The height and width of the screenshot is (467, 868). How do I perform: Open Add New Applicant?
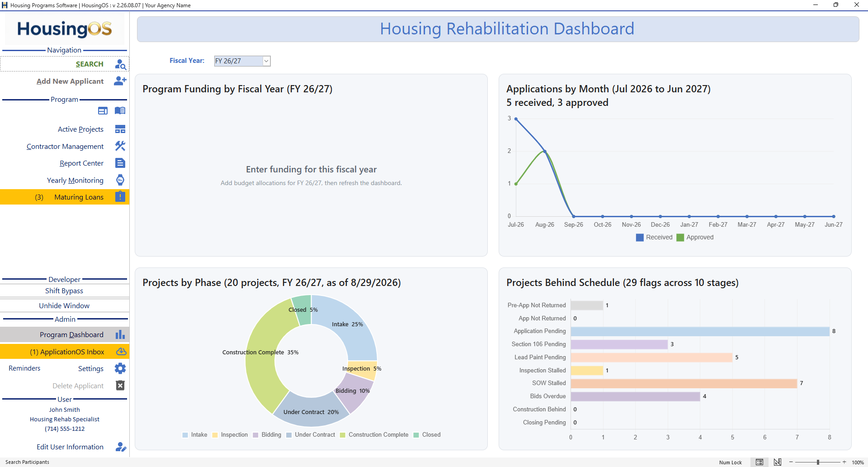pyautogui.click(x=70, y=81)
